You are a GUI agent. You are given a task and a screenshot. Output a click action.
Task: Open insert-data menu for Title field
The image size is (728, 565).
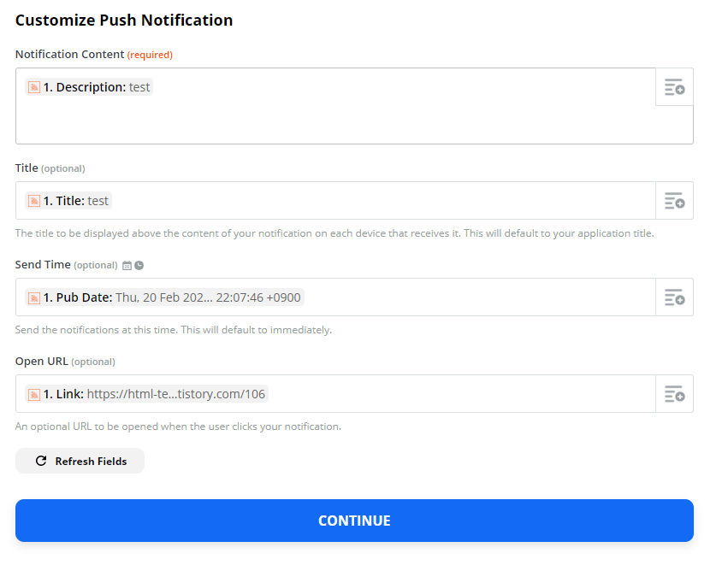(674, 201)
